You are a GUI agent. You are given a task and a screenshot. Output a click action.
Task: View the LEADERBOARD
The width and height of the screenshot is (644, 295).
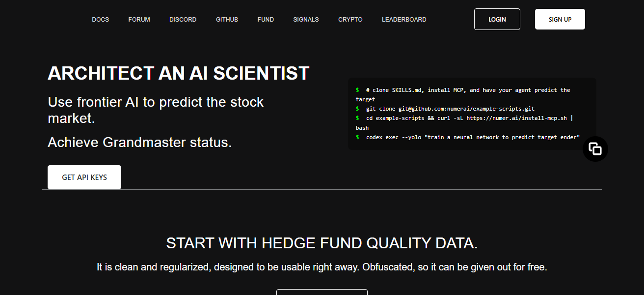404,19
